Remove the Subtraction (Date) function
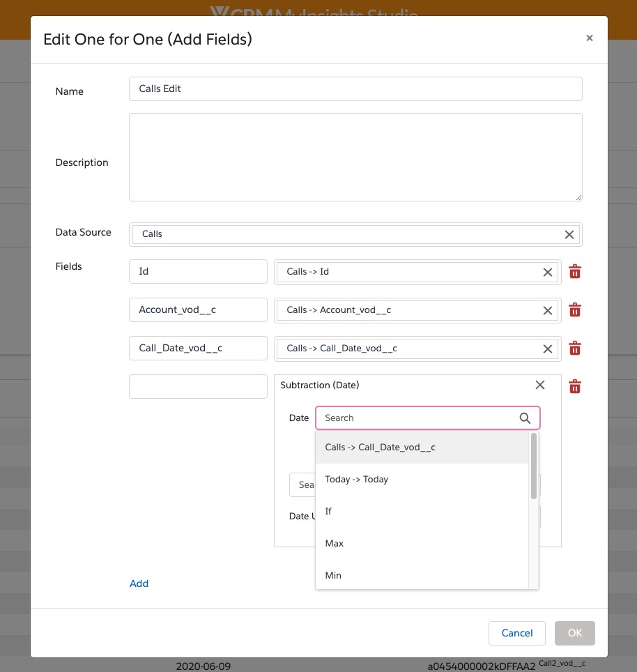Image resolution: width=637 pixels, height=672 pixels. coord(540,385)
